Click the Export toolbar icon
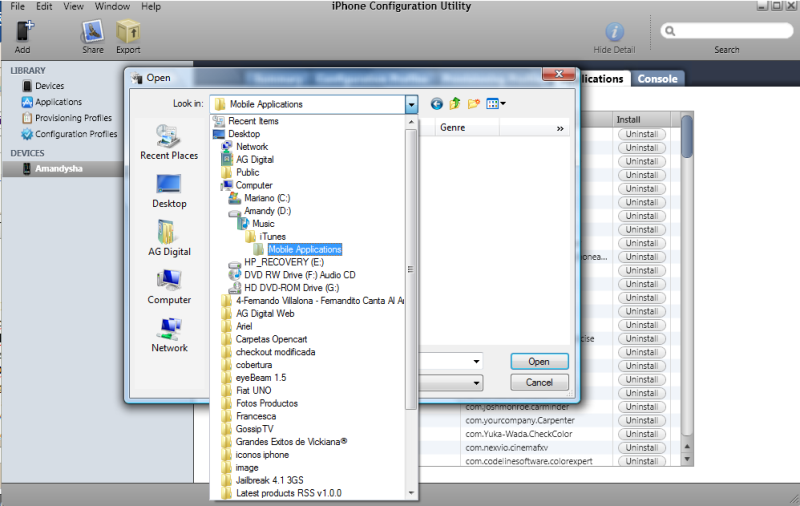The width and height of the screenshot is (800, 506). click(x=128, y=32)
